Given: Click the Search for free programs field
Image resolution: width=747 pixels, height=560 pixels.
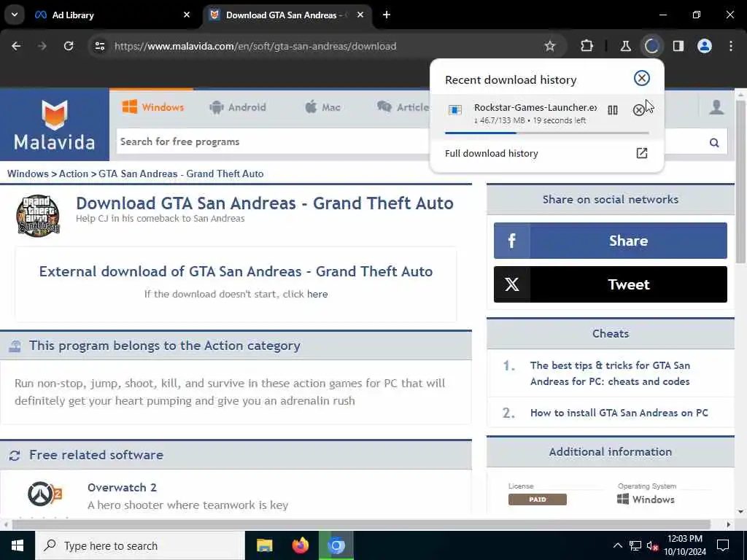Looking at the screenshot, I should click(273, 142).
